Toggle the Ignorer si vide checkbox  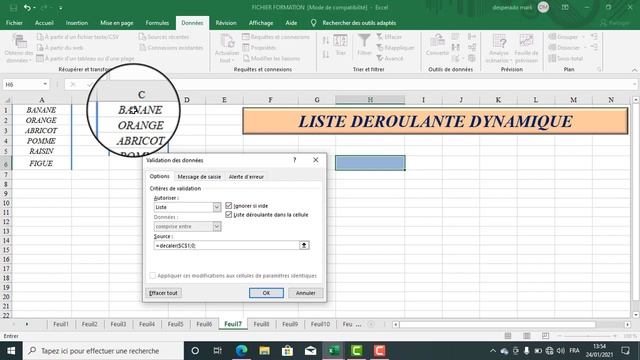(229, 206)
